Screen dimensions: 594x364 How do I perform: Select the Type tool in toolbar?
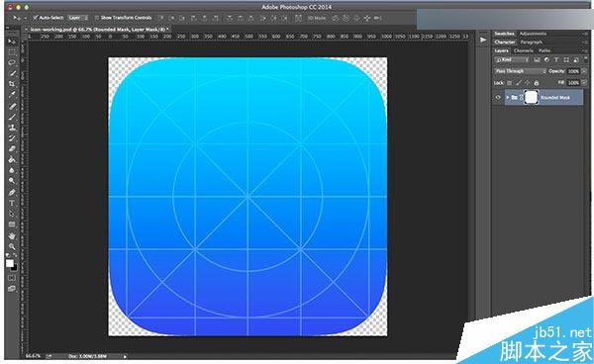12,203
